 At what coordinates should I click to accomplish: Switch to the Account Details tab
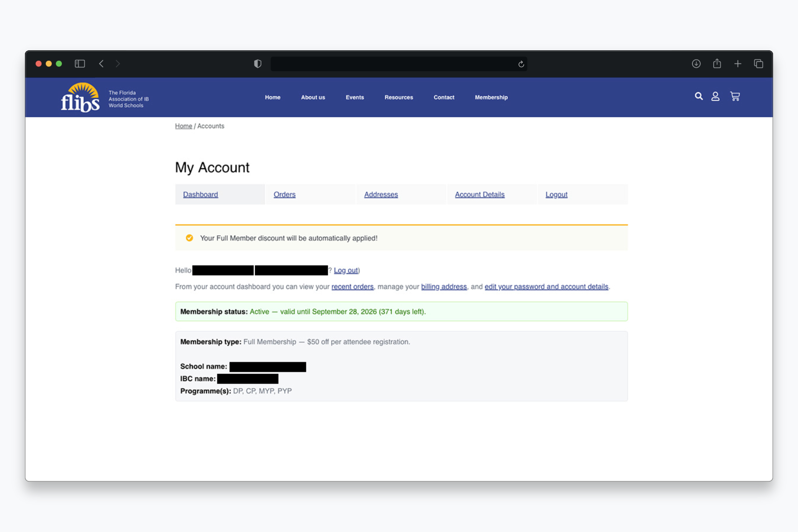pyautogui.click(x=480, y=195)
